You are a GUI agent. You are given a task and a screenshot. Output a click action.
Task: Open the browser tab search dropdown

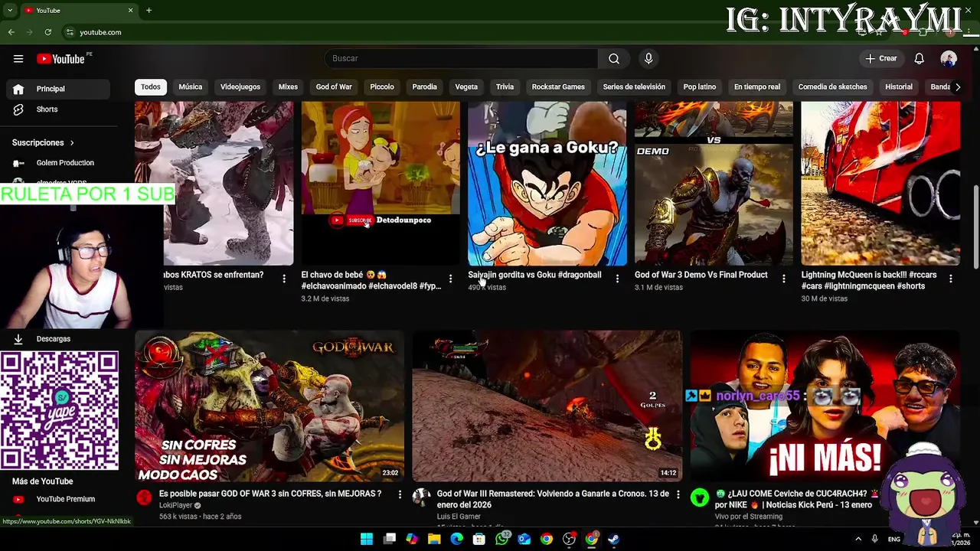(x=9, y=10)
